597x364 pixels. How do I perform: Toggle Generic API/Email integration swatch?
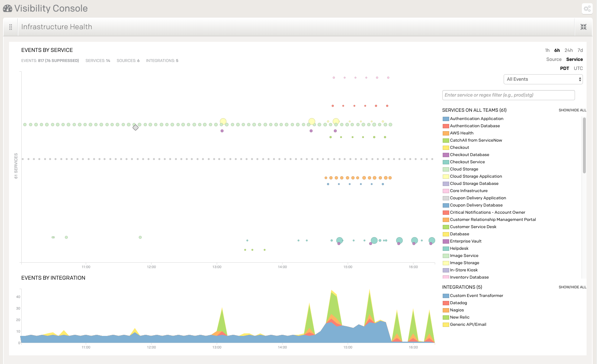click(x=446, y=325)
